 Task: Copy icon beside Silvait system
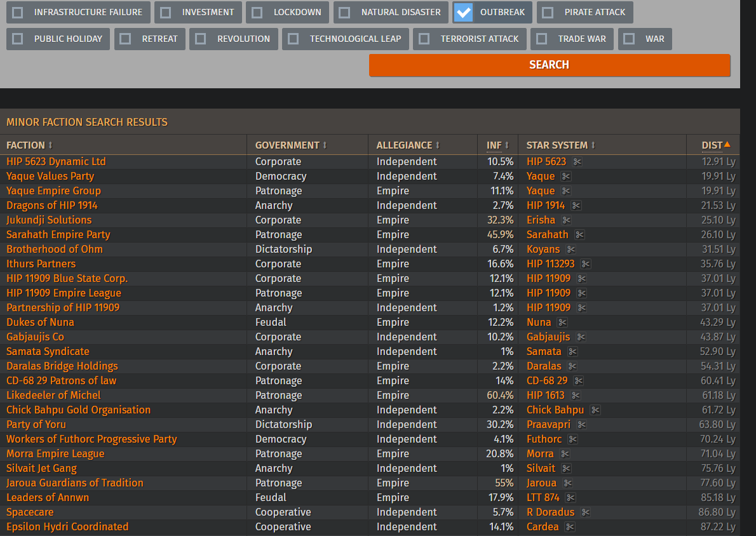click(x=567, y=469)
